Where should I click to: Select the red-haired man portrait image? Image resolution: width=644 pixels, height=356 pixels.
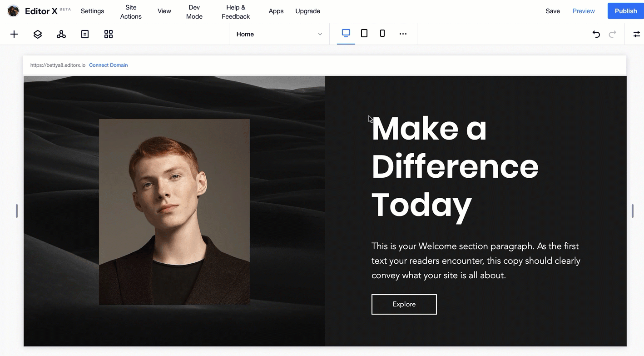point(174,212)
